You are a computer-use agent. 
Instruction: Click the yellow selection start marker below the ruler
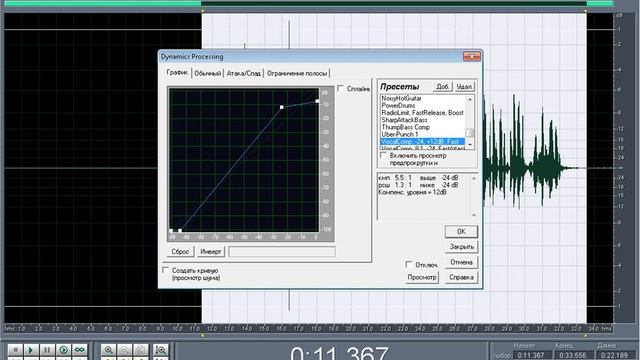(x=202, y=335)
